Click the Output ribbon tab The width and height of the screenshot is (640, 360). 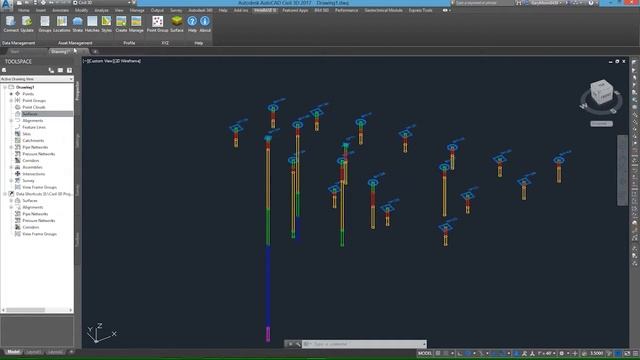[x=157, y=10]
